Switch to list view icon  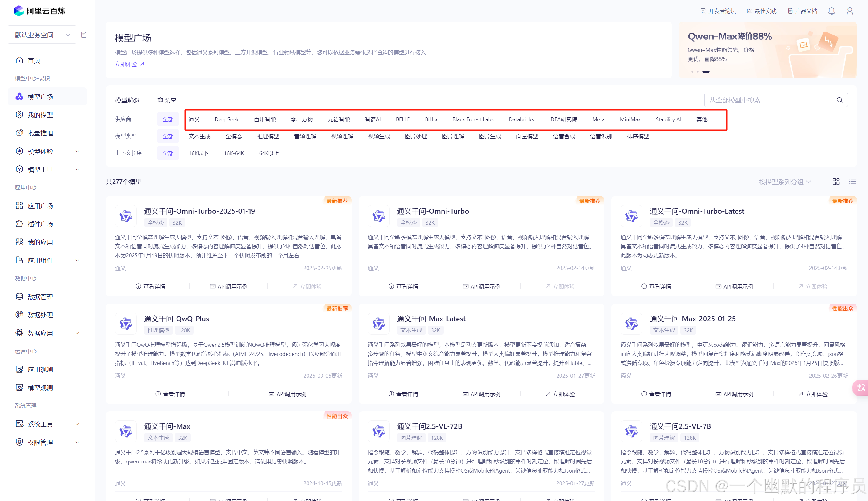point(852,182)
